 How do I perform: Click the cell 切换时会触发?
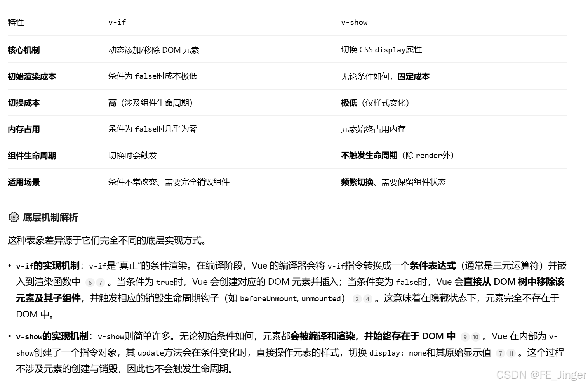click(x=132, y=156)
